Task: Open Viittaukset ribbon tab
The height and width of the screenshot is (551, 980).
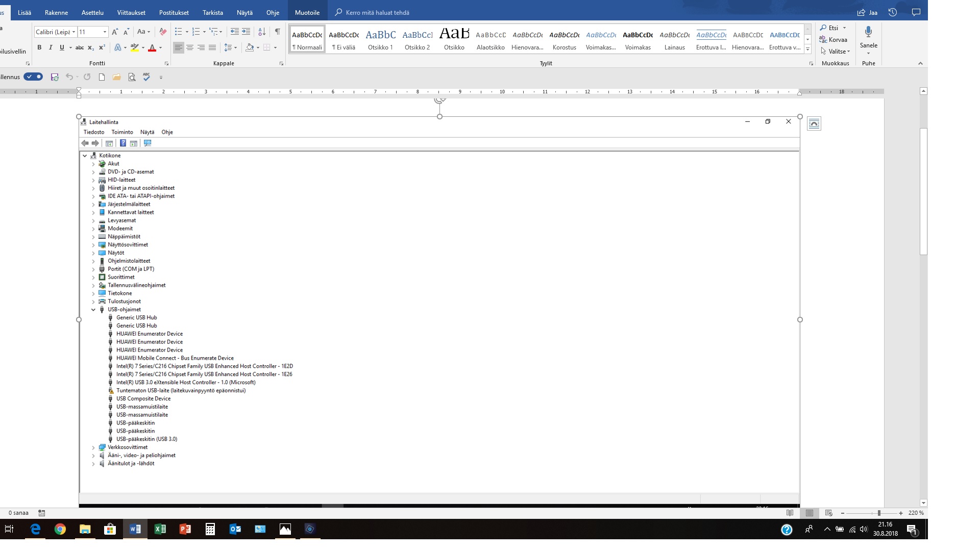Action: [131, 12]
